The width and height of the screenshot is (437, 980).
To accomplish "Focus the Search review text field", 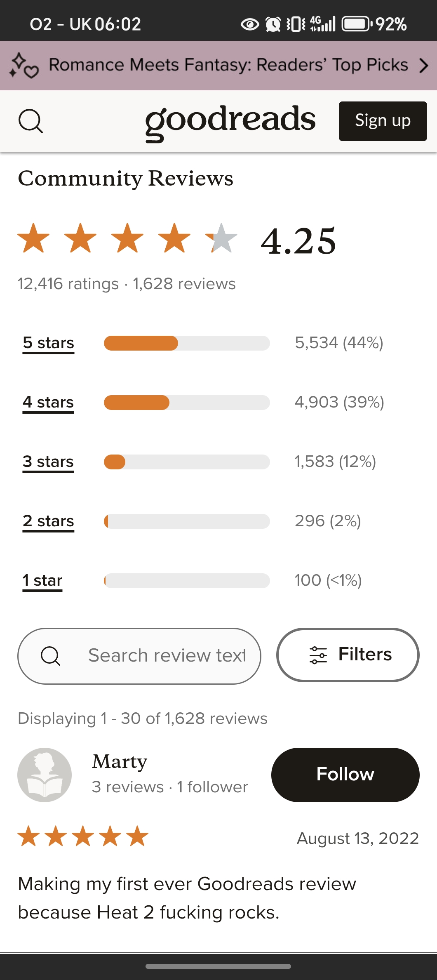I will coord(139,656).
